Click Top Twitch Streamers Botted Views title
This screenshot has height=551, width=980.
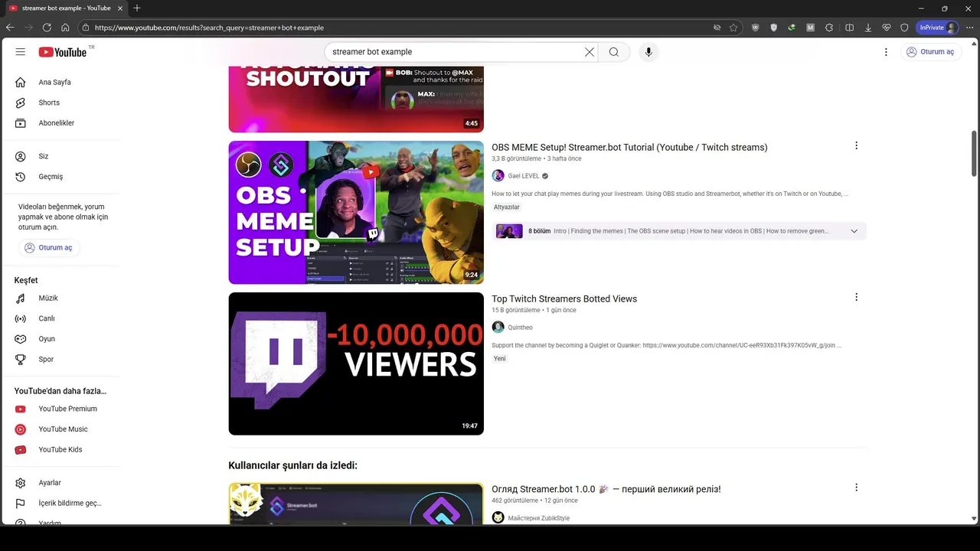coord(564,298)
